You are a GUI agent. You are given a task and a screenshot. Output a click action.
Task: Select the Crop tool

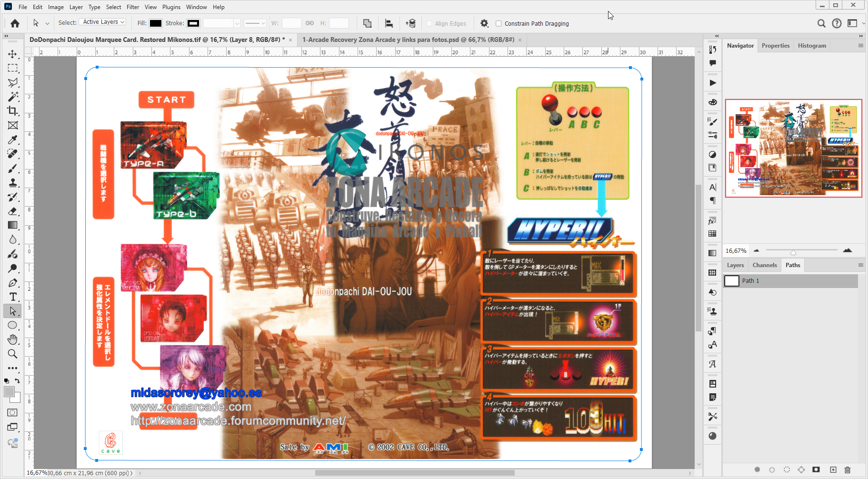(13, 111)
